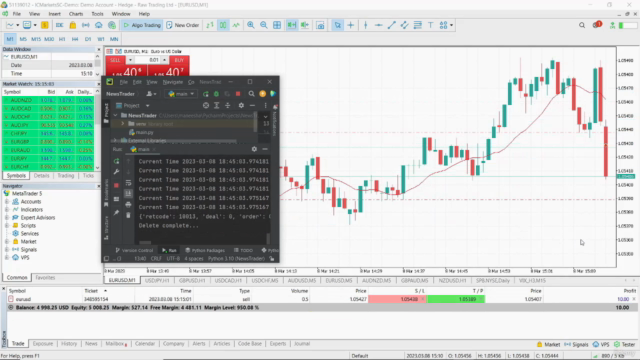
Task: Switch chart to candlestick type
Action: (223, 25)
